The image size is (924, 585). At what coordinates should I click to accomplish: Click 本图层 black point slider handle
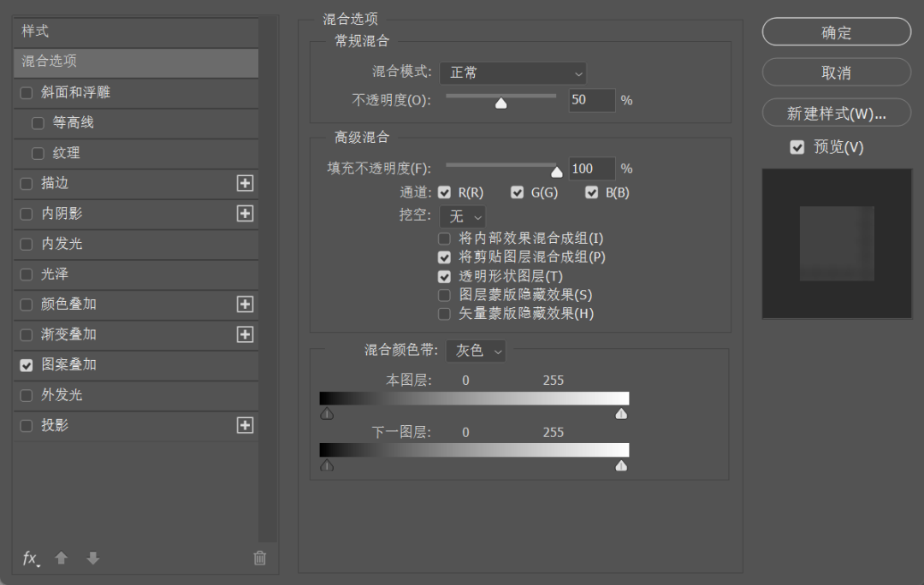point(327,414)
